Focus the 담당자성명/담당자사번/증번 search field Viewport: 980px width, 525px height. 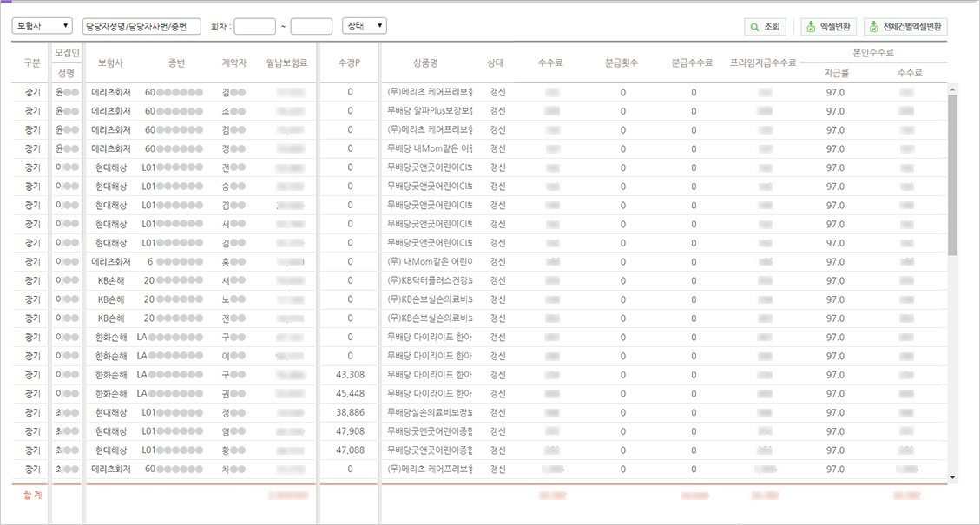pyautogui.click(x=141, y=26)
